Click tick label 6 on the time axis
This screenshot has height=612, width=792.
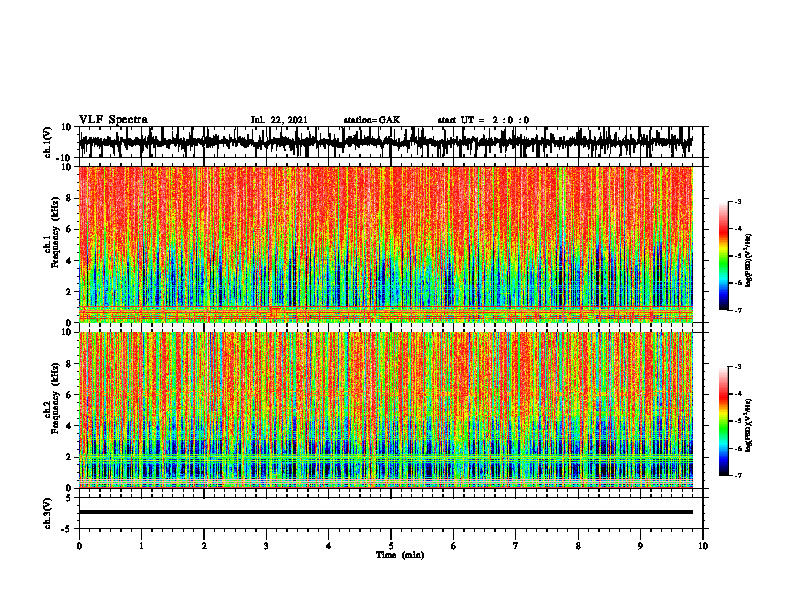pos(453,546)
